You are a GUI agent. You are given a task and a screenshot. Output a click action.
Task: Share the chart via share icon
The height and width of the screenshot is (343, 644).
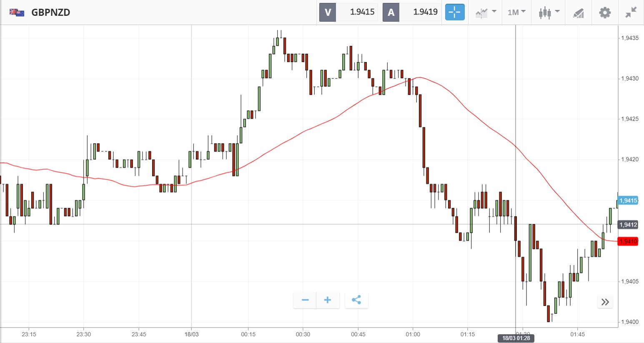point(356,300)
